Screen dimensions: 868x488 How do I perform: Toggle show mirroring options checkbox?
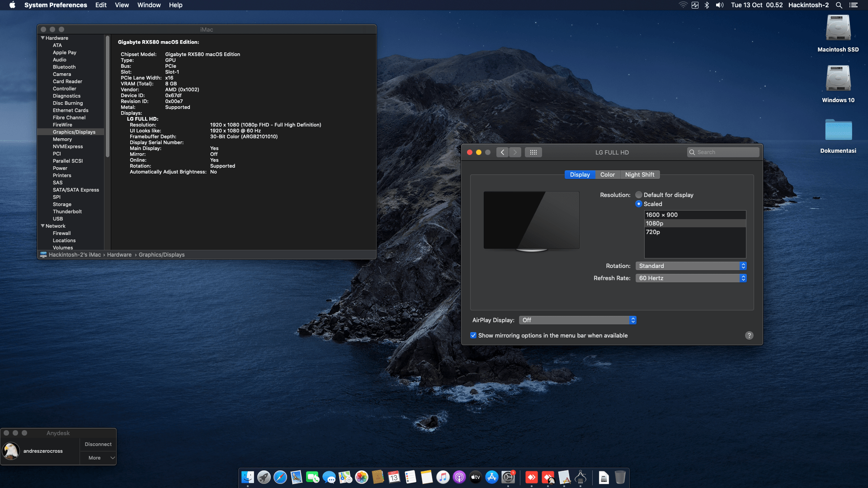point(473,335)
